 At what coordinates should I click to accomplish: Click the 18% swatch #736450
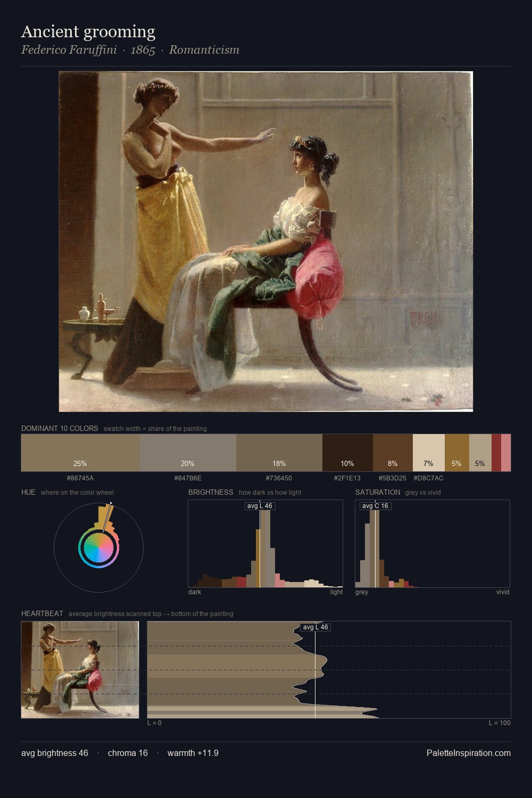pyautogui.click(x=279, y=453)
